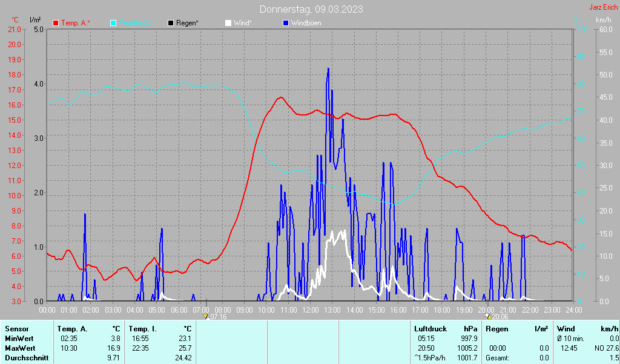Click the Regen header in the table
Screen dimensions: 620x364
497,329
